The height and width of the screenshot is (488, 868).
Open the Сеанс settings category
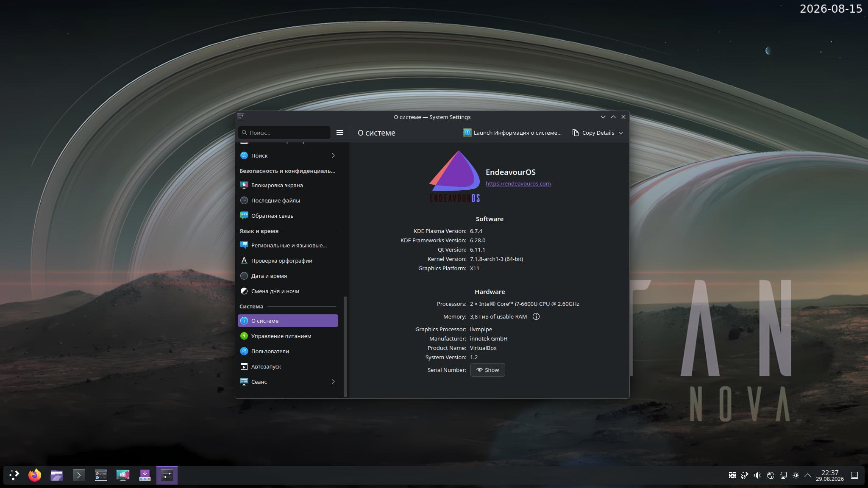[x=288, y=382]
